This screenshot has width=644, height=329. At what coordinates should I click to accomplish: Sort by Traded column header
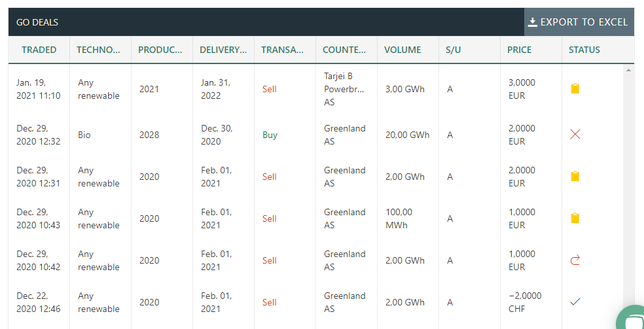pyautogui.click(x=39, y=50)
